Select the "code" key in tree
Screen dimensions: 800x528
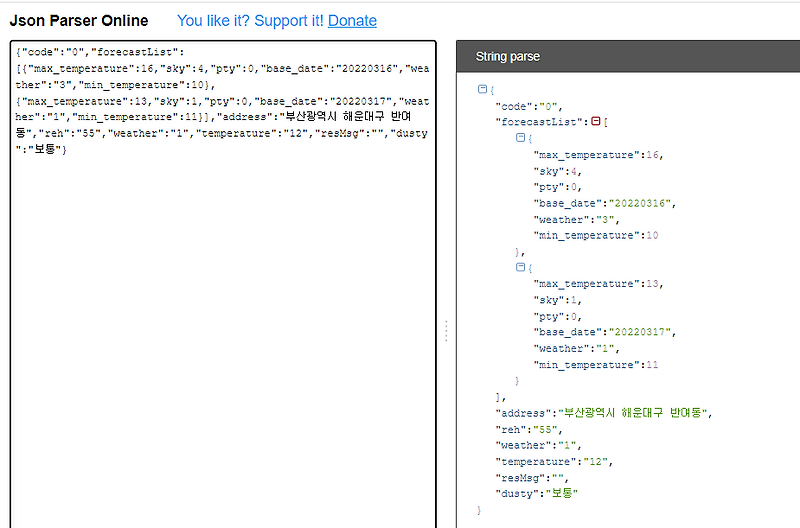click(511, 106)
